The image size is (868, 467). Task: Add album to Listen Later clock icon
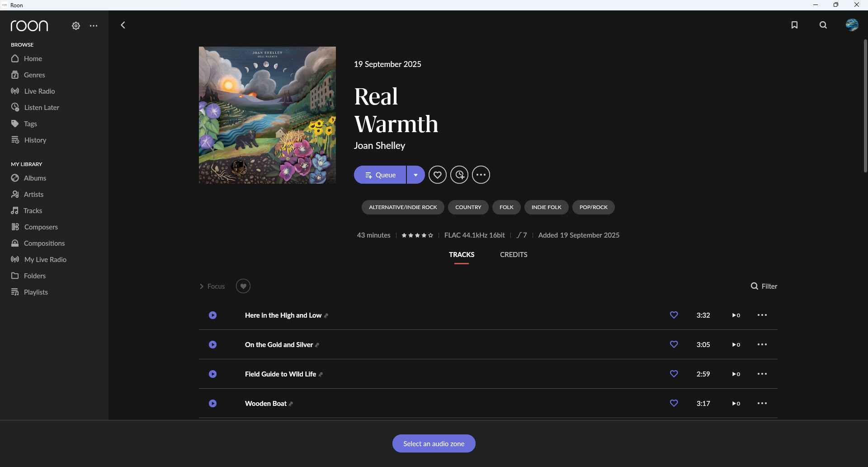pos(459,175)
